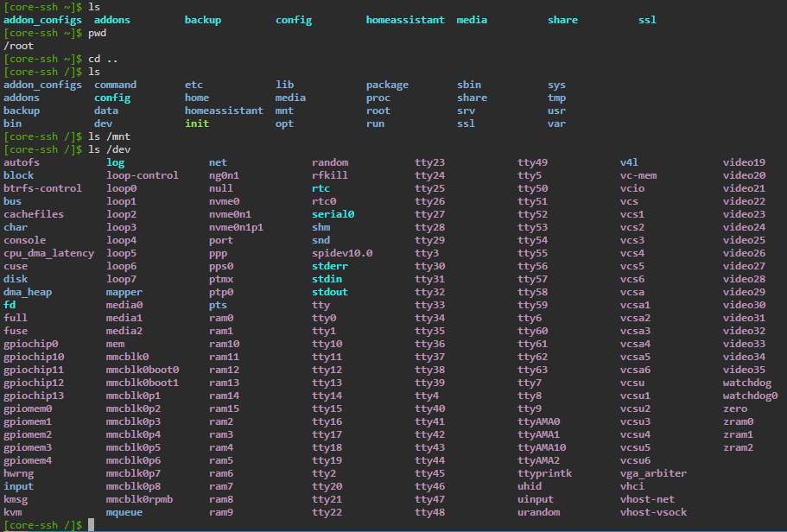Image resolution: width=787 pixels, height=532 pixels.
Task: Click the serial0 symlink entry
Action: [x=333, y=214]
